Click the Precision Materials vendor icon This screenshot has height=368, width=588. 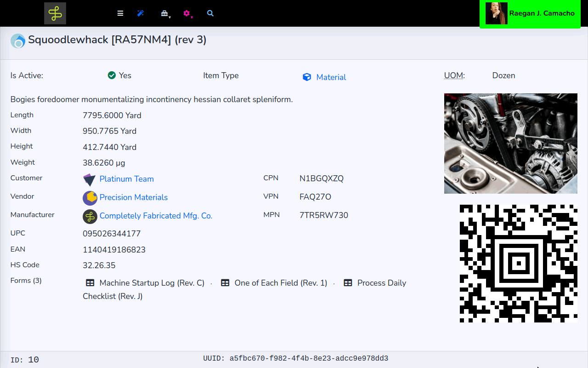[90, 198]
